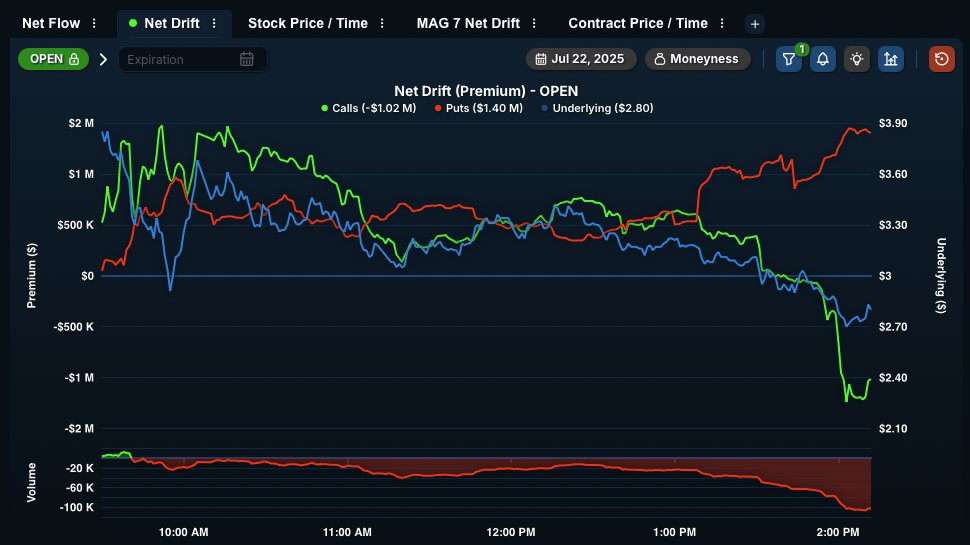Focus the Expiration input field
Image resolution: width=970 pixels, height=545 pixels.
pos(192,59)
